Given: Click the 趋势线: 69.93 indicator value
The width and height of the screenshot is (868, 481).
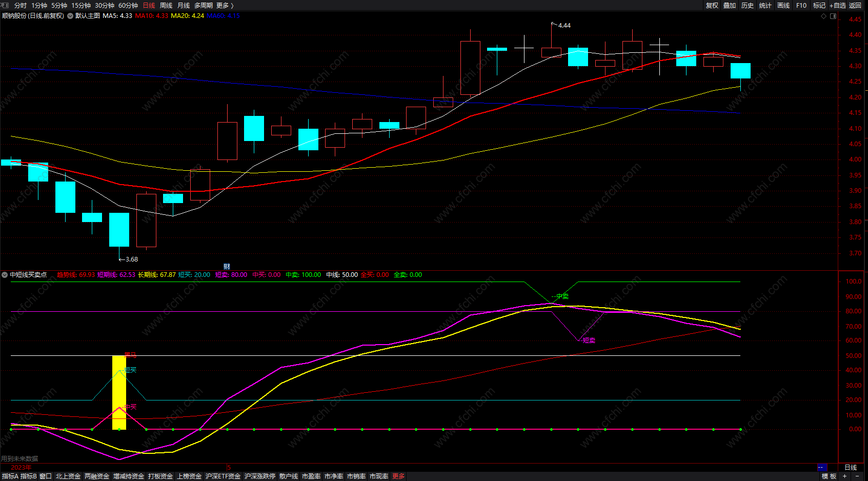Looking at the screenshot, I should pyautogui.click(x=76, y=275).
